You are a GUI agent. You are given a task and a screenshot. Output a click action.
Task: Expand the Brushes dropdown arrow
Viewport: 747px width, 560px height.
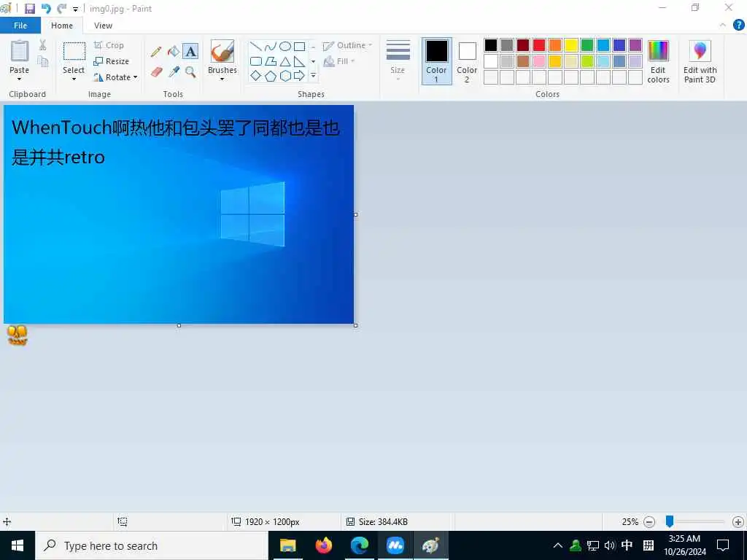click(222, 79)
